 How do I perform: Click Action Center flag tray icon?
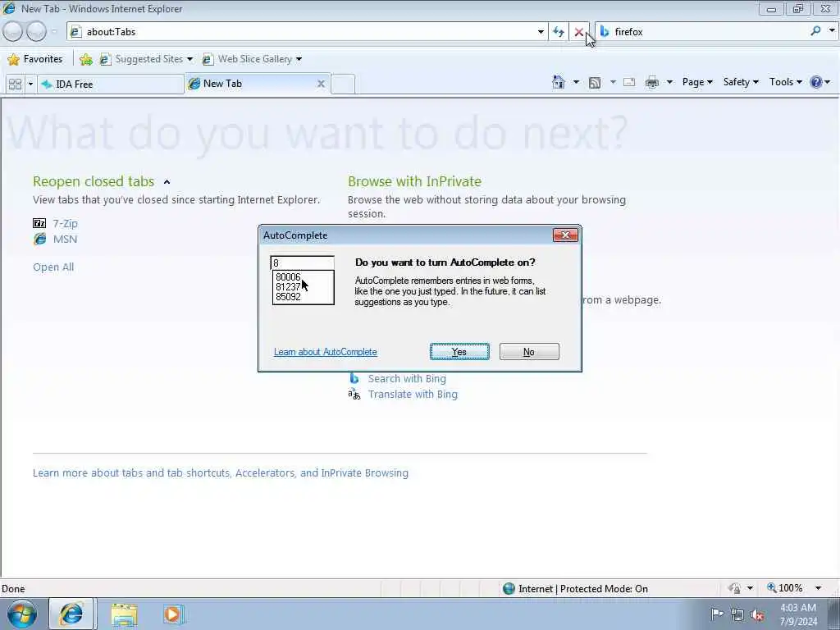click(717, 614)
